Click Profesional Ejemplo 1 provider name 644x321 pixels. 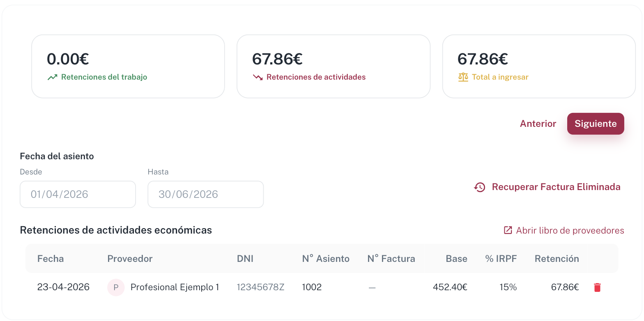pyautogui.click(x=175, y=287)
